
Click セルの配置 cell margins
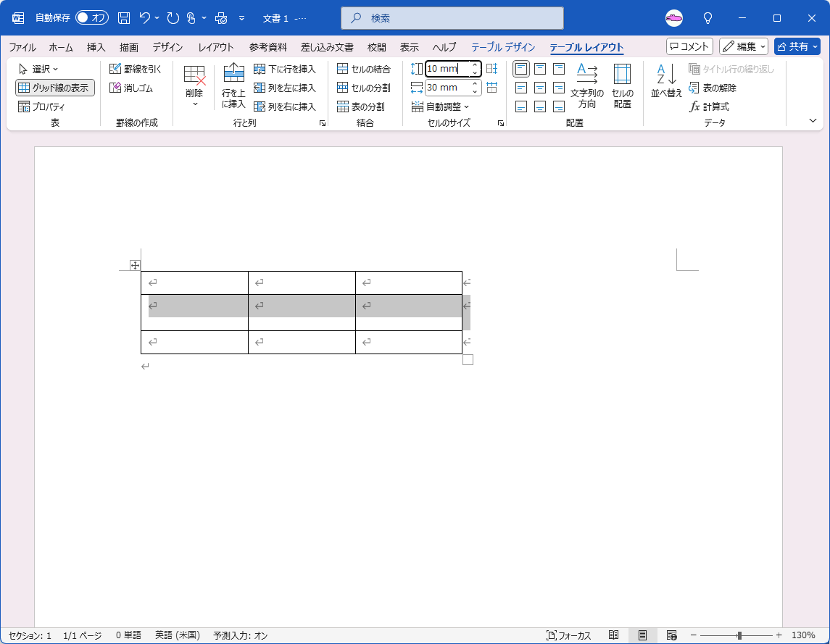point(623,85)
